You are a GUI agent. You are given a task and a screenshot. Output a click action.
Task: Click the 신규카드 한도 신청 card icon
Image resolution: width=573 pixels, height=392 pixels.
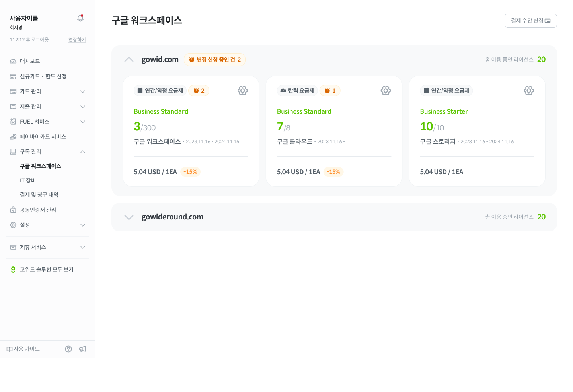13,76
